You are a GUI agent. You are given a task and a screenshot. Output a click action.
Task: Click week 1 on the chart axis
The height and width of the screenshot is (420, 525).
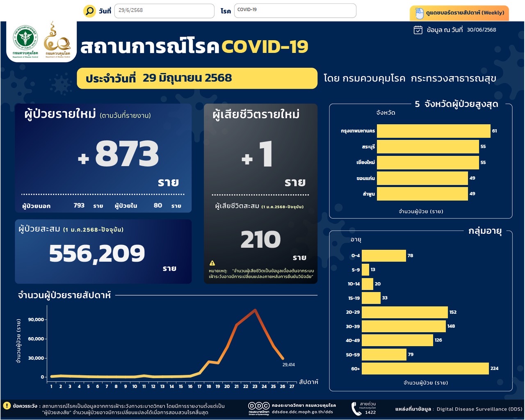click(x=51, y=386)
